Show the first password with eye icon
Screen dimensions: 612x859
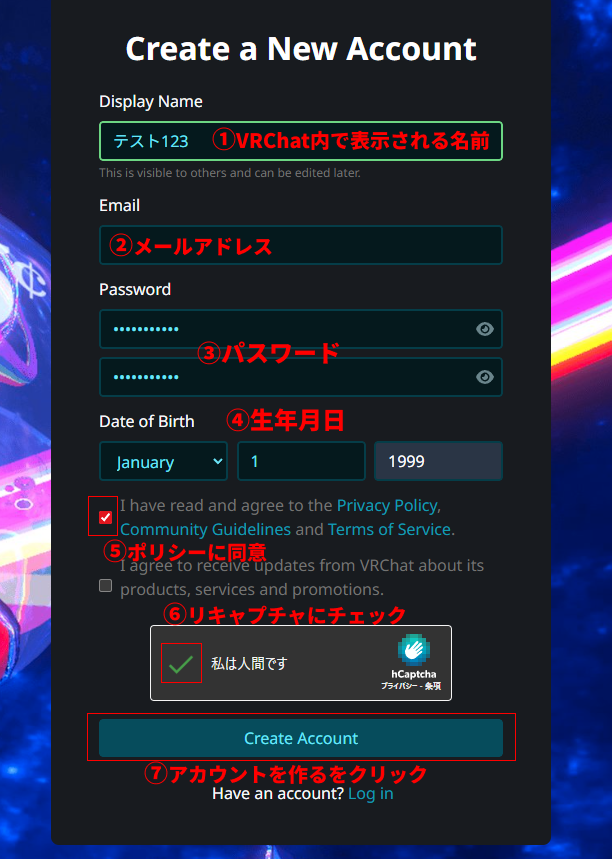pos(484,329)
